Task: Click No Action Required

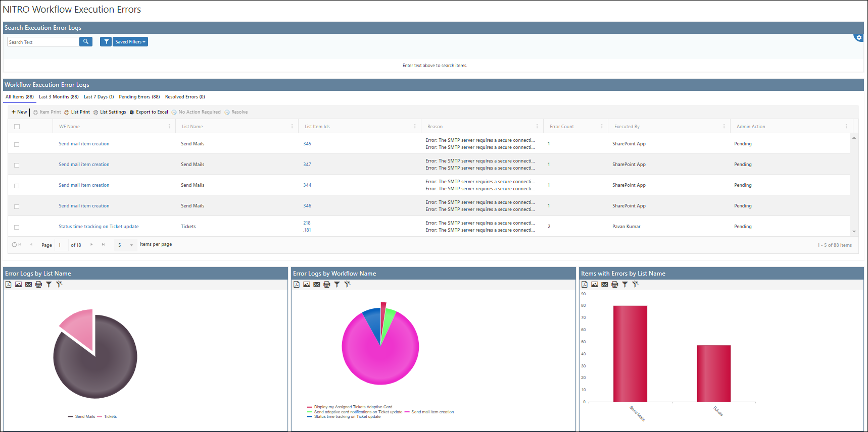Action: click(196, 112)
